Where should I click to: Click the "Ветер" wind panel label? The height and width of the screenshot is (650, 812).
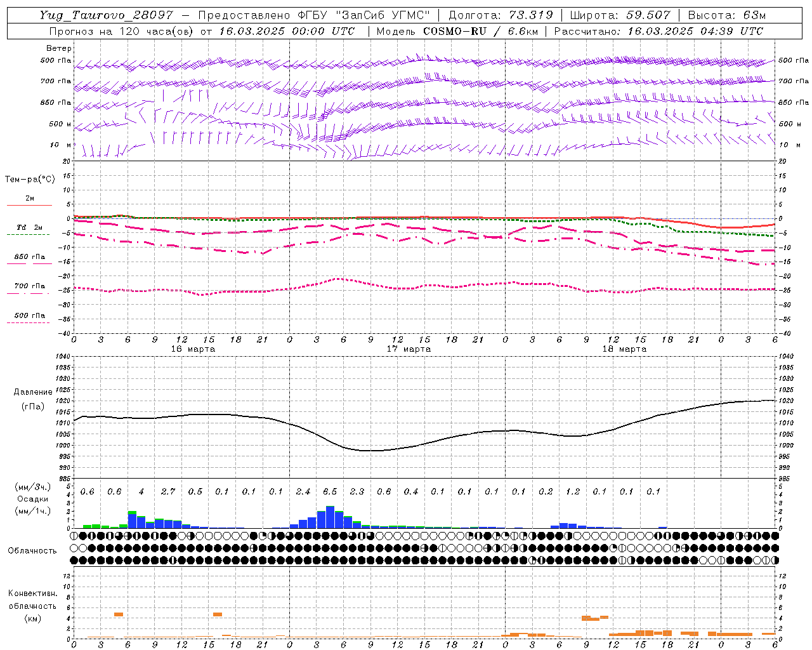click(59, 48)
